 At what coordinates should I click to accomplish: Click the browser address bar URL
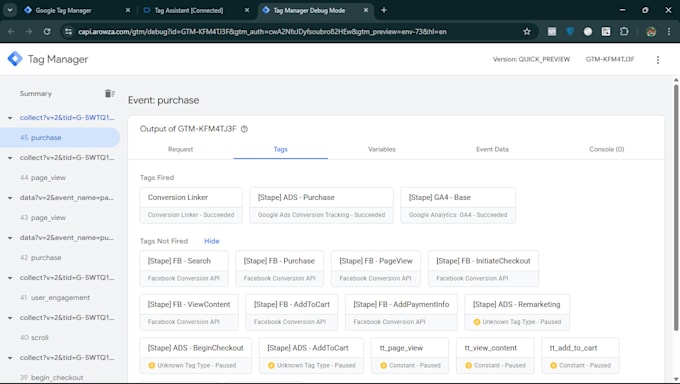[262, 32]
